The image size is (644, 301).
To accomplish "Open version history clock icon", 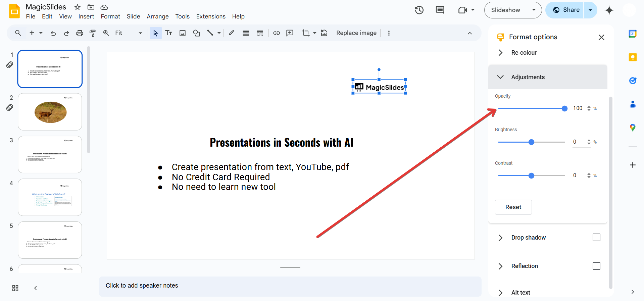I will [x=419, y=10].
